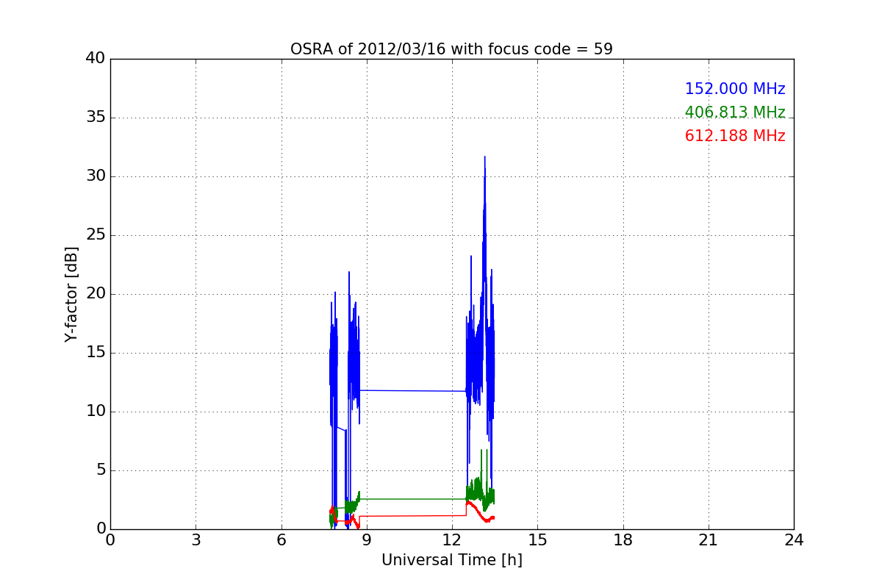Click the 'Y-factor [dB]' axis label
The width and height of the screenshot is (882, 588).
71,294
